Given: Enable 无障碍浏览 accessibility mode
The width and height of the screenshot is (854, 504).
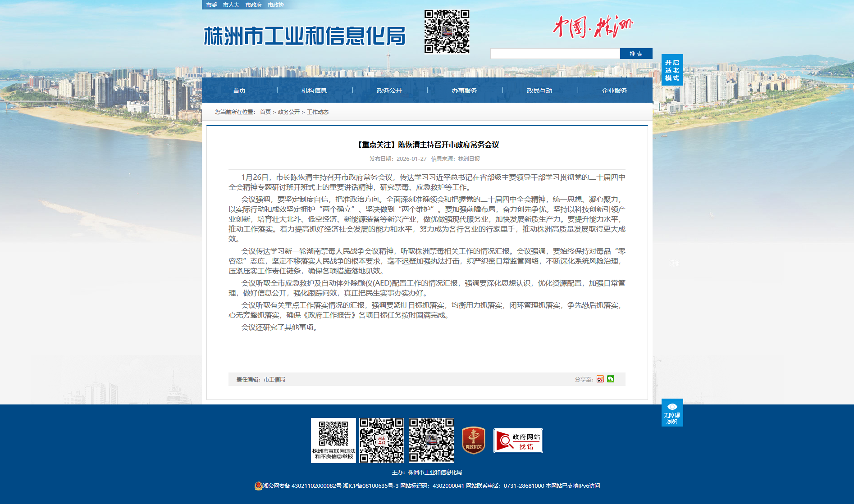Looking at the screenshot, I should pyautogui.click(x=672, y=413).
